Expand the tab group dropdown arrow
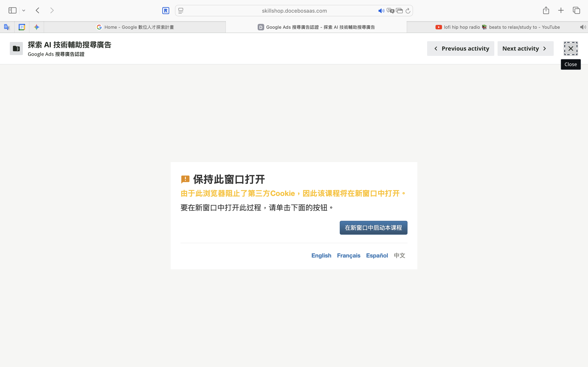This screenshot has height=367, width=588. pyautogui.click(x=24, y=11)
